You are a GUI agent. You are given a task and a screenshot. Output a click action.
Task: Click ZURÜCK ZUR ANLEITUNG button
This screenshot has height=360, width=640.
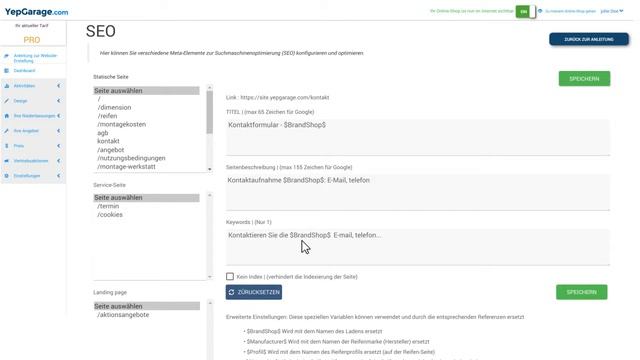pyautogui.click(x=589, y=39)
